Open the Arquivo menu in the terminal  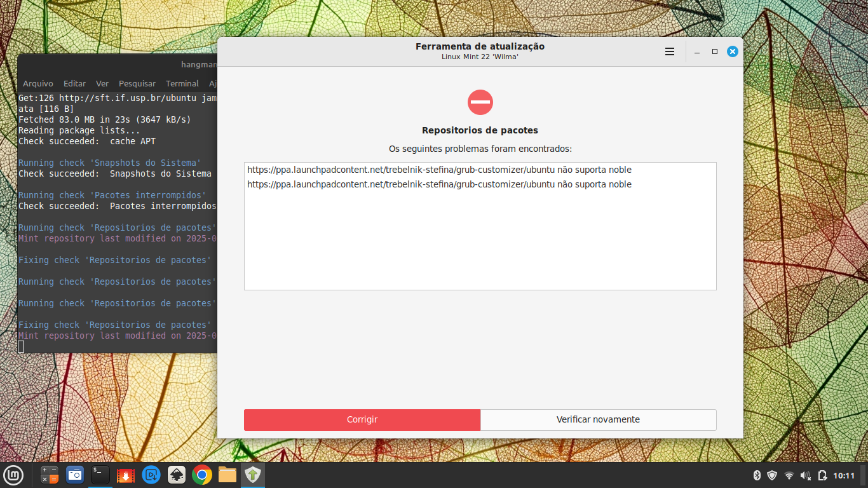click(38, 84)
